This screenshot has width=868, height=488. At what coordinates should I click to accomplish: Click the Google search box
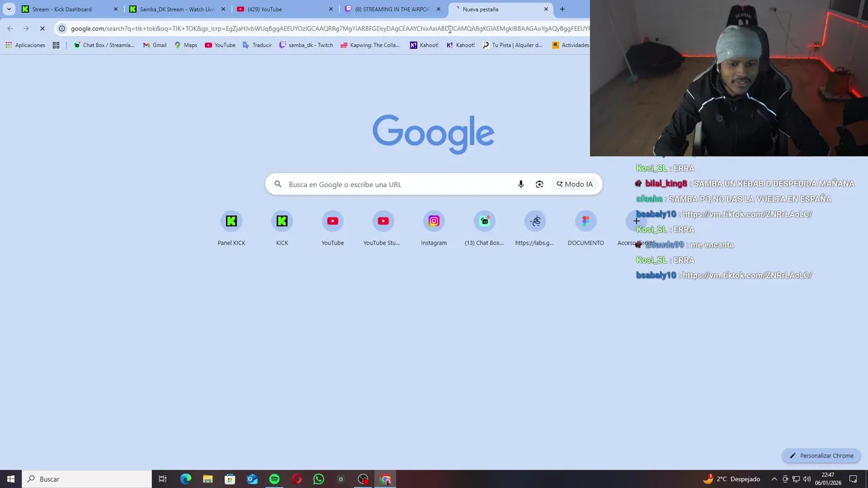(434, 184)
